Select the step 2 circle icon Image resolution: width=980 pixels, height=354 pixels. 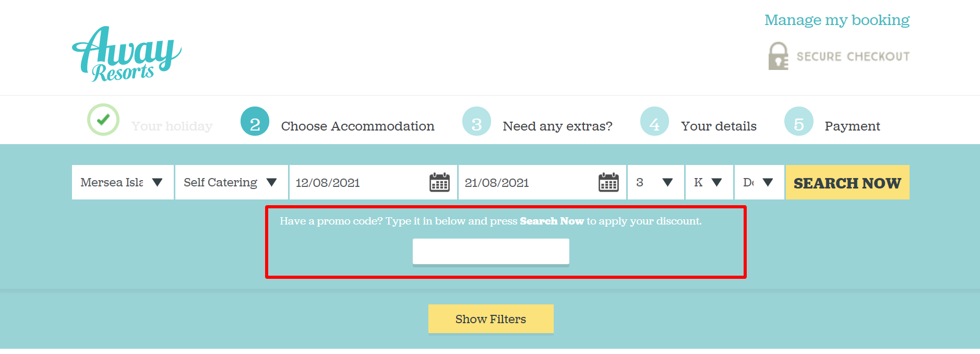pyautogui.click(x=255, y=121)
